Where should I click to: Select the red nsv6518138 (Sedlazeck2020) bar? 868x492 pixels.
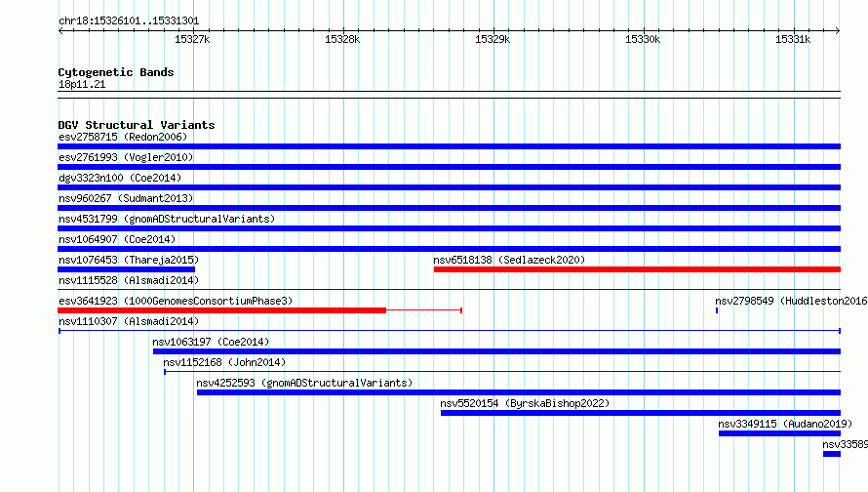click(637, 269)
